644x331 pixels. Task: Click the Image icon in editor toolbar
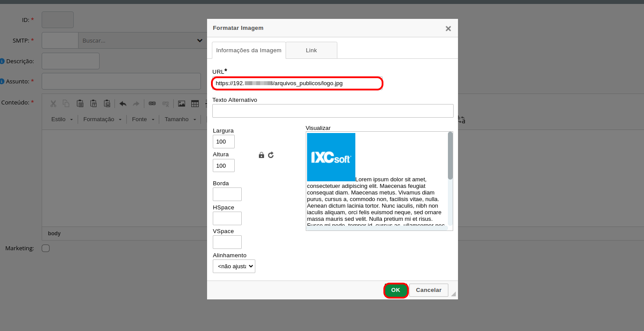182,104
